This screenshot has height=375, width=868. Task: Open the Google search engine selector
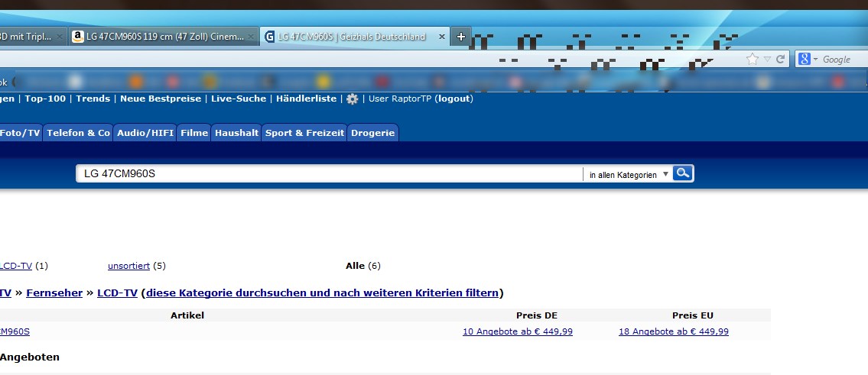point(808,59)
